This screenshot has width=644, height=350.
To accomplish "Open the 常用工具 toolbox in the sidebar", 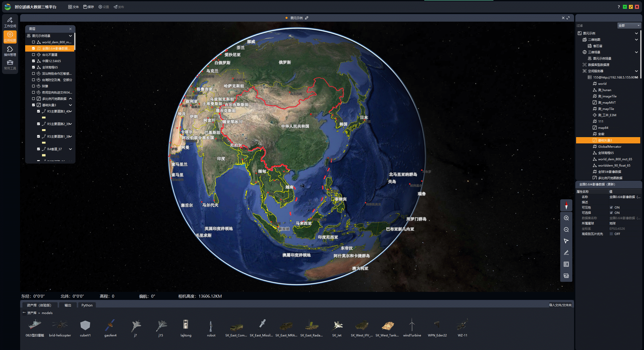I will tap(10, 65).
